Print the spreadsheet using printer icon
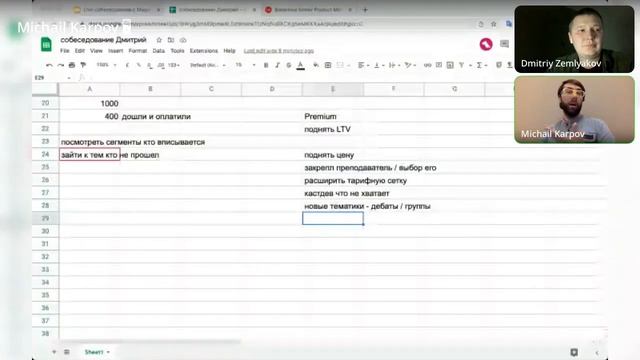 pos(72,65)
